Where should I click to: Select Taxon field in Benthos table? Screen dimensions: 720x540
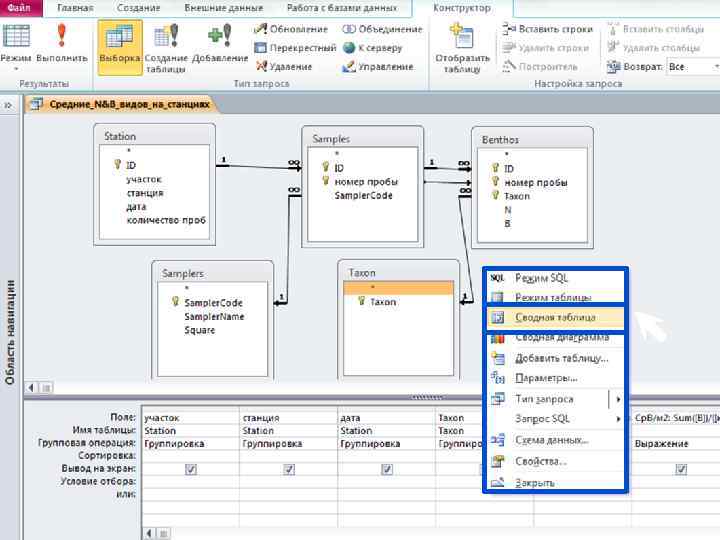[x=517, y=197]
